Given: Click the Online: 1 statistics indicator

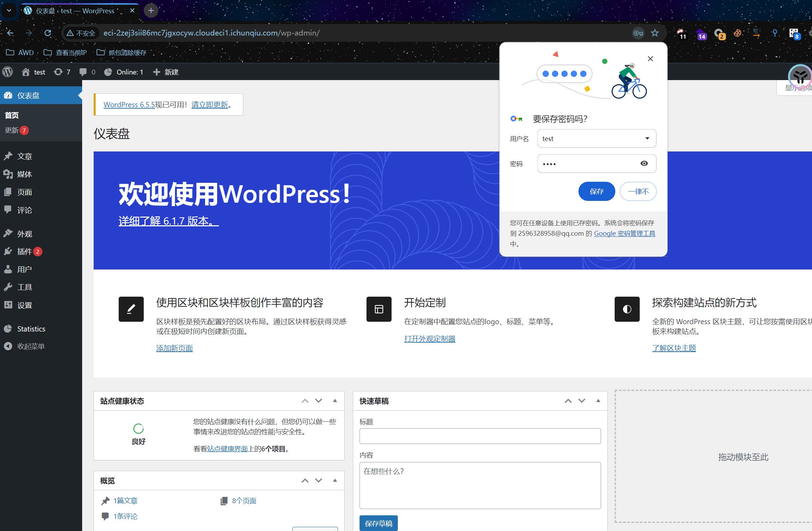Looking at the screenshot, I should click(x=124, y=72).
